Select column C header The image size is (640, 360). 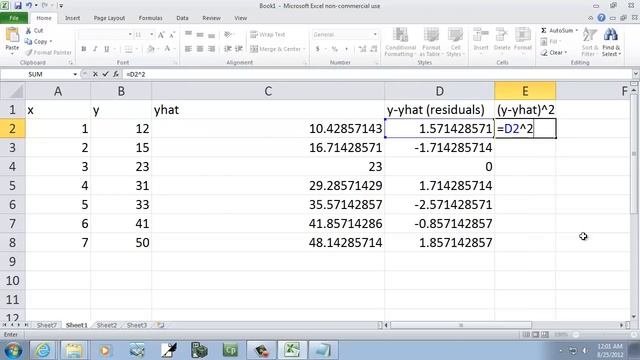click(268, 91)
